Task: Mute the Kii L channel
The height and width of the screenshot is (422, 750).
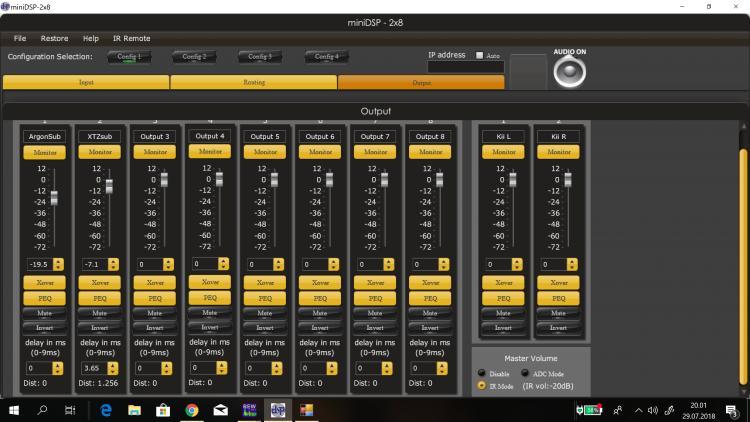Action: (x=503, y=313)
